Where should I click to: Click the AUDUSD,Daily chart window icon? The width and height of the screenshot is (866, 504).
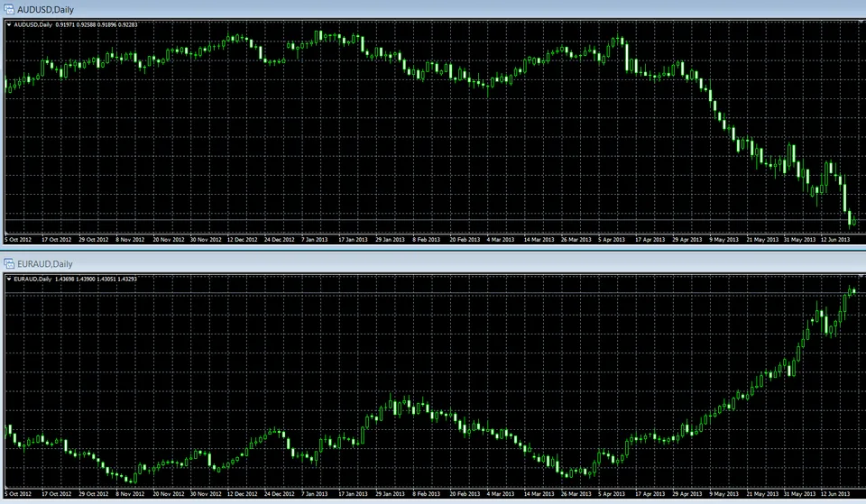(9, 9)
